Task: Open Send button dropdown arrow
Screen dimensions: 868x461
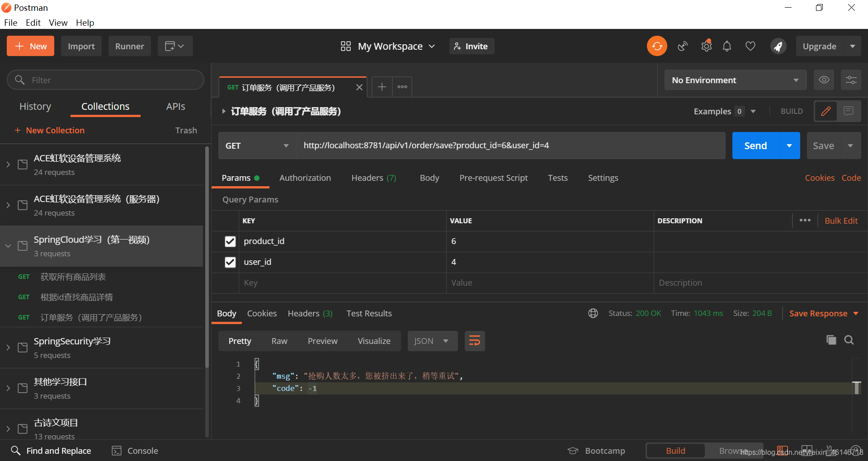Action: [789, 146]
